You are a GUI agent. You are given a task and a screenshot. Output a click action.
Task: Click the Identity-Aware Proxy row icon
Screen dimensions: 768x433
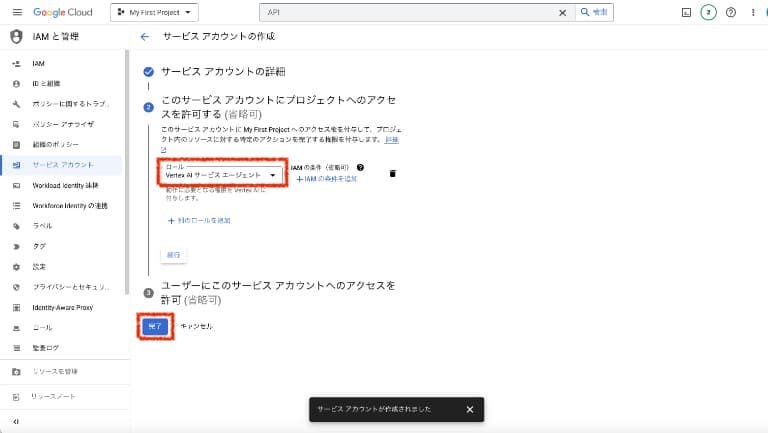point(16,308)
